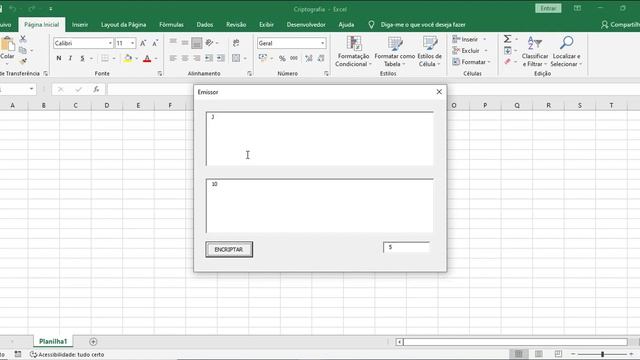Open Localizar e Selecionar
640x360 pixels.
567,52
